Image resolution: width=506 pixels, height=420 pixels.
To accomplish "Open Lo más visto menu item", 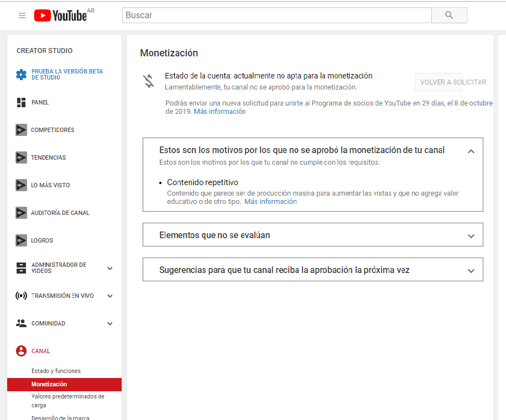I will [x=50, y=185].
